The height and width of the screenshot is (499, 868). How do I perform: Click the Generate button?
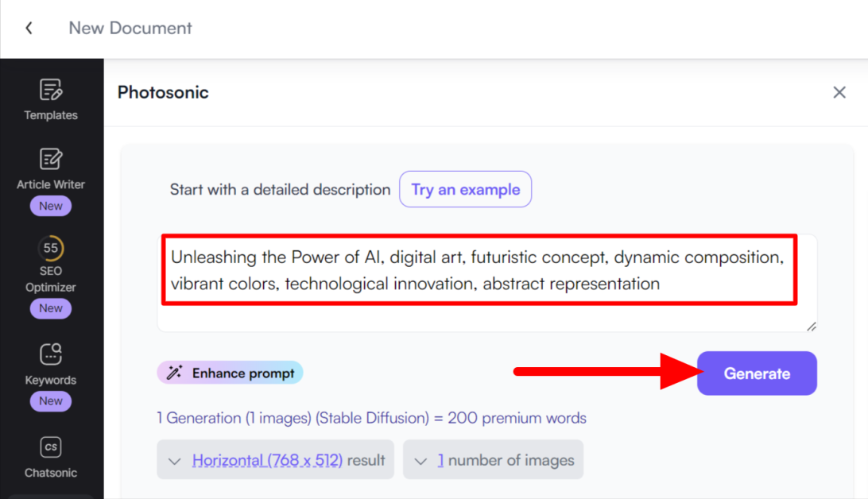point(757,373)
